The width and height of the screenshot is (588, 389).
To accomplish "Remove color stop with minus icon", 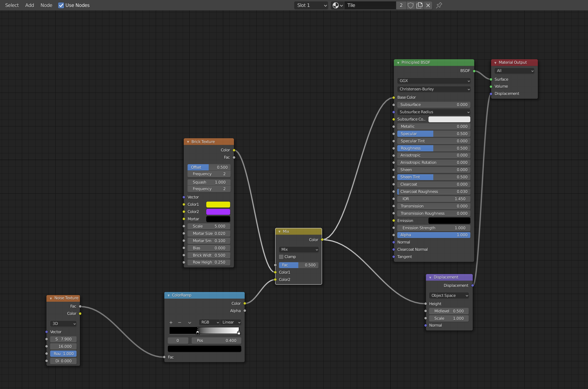I will (x=180, y=322).
